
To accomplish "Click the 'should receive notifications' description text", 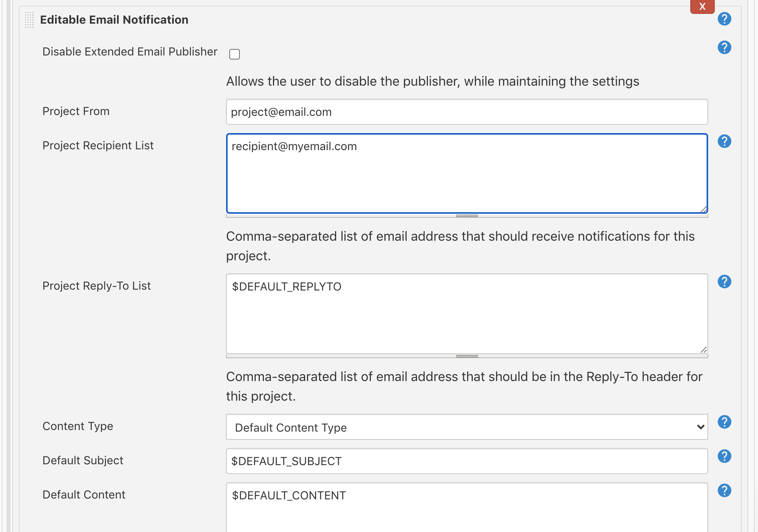I will (x=460, y=246).
